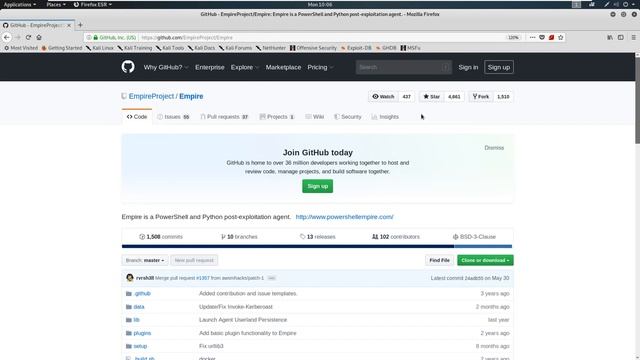Open the Projects tab
The image size is (640, 360).
coord(277,117)
